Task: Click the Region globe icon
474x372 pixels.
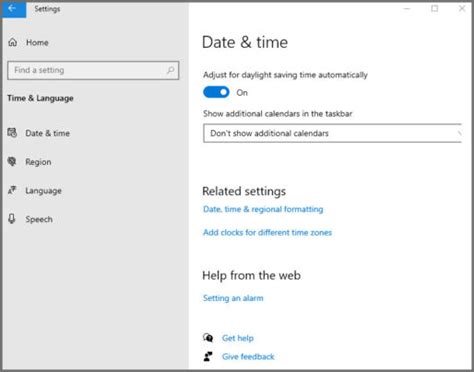Action: coord(12,161)
